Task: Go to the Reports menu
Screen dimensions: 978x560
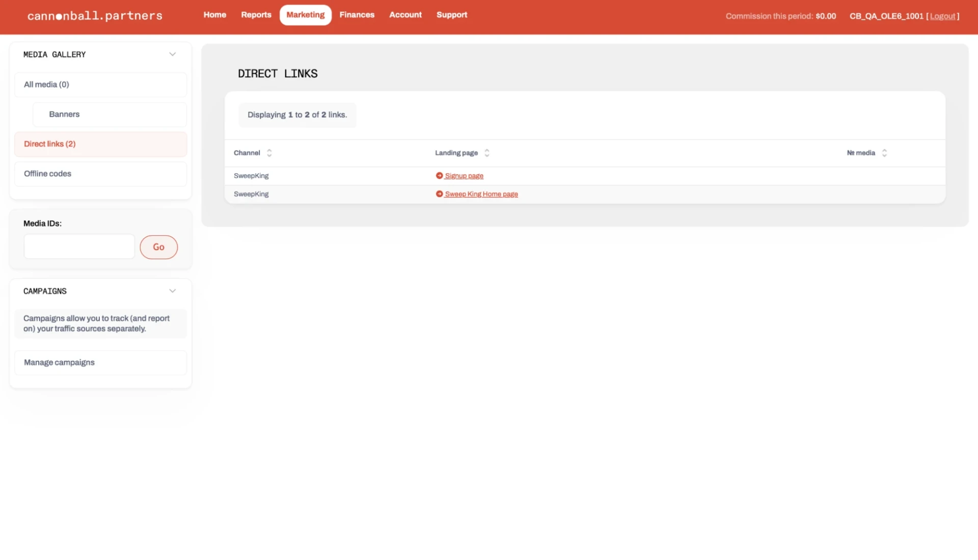Action: [x=256, y=15]
